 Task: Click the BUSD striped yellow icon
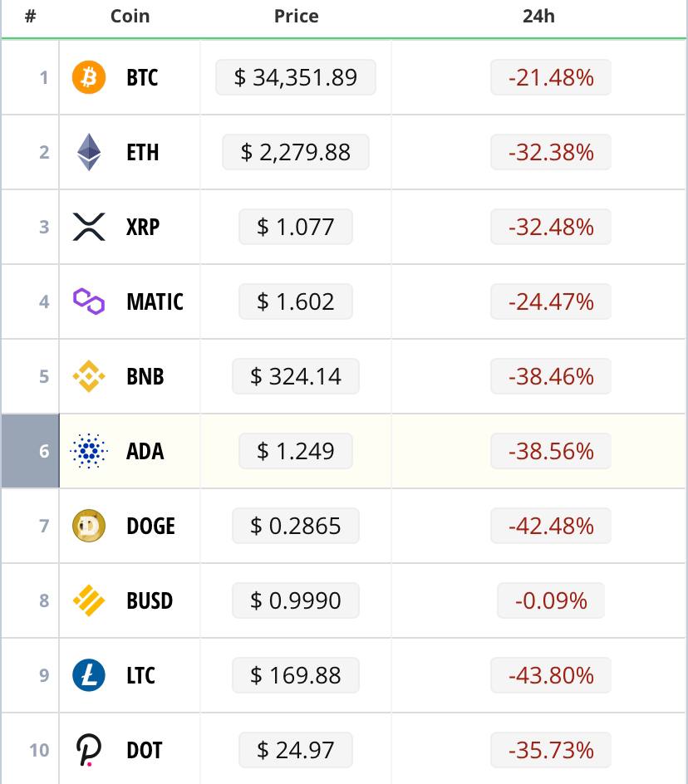click(x=89, y=600)
